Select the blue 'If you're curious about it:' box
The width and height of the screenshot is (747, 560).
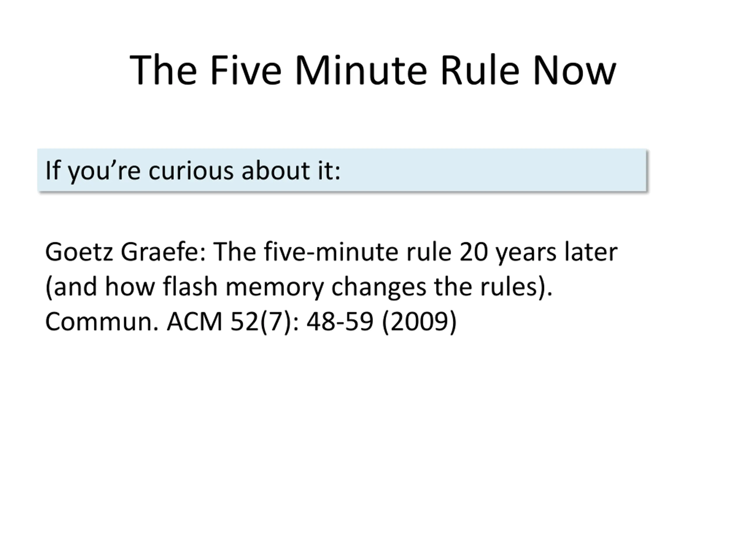click(x=342, y=170)
